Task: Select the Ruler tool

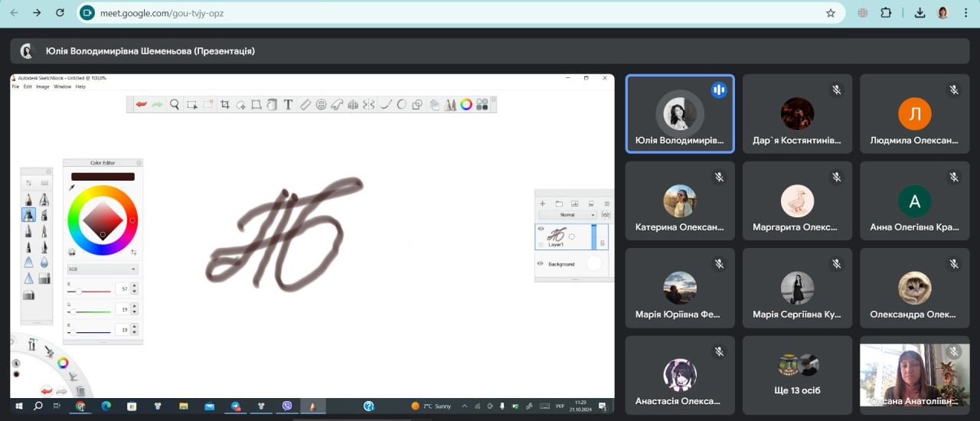Action: [x=305, y=105]
